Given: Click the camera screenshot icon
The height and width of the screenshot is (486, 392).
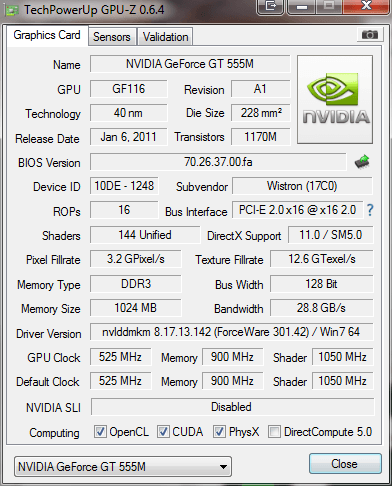Looking at the screenshot, I should (369, 34).
